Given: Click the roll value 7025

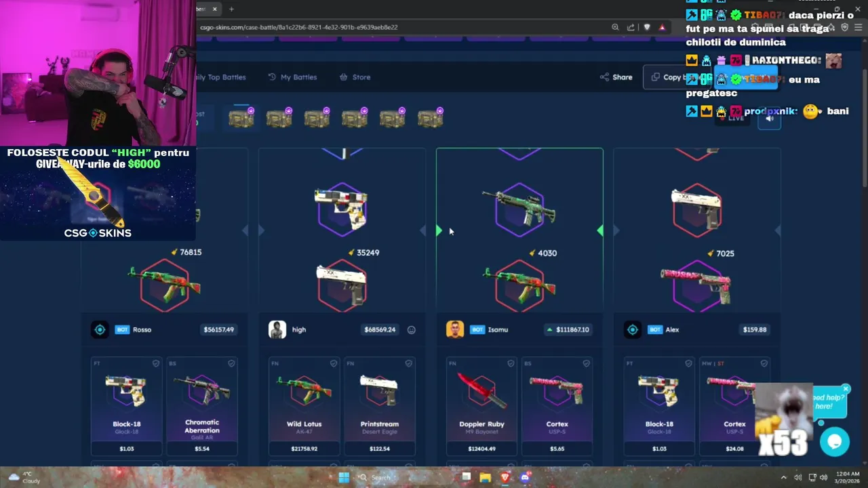Looking at the screenshot, I should 725,253.
